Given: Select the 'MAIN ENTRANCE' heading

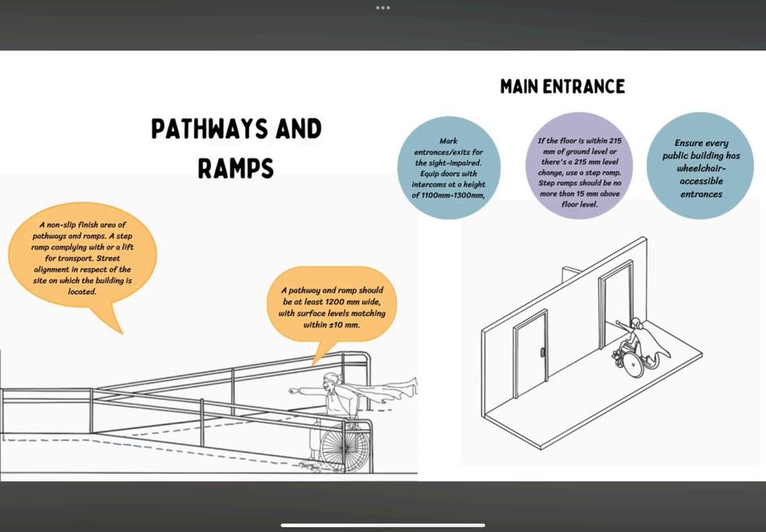Looking at the screenshot, I should [x=562, y=87].
